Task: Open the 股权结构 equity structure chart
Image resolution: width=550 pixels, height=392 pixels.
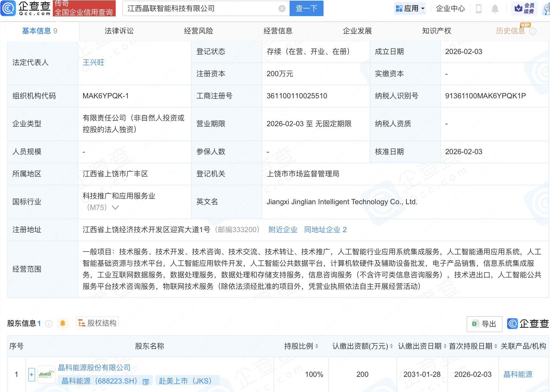Action: point(97,323)
